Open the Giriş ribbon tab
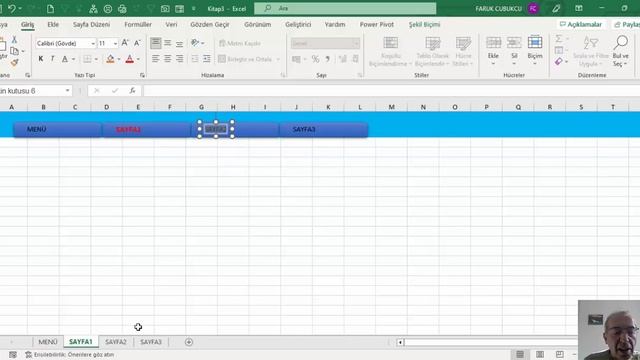The width and height of the screenshot is (640, 360). coord(28,24)
